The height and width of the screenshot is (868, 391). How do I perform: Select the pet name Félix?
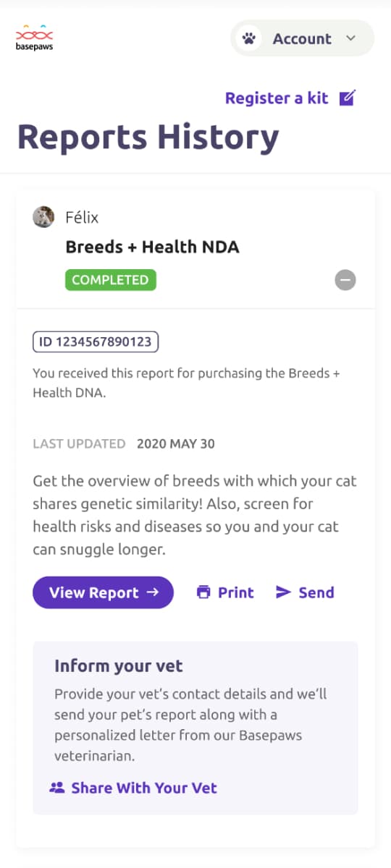coord(82,217)
